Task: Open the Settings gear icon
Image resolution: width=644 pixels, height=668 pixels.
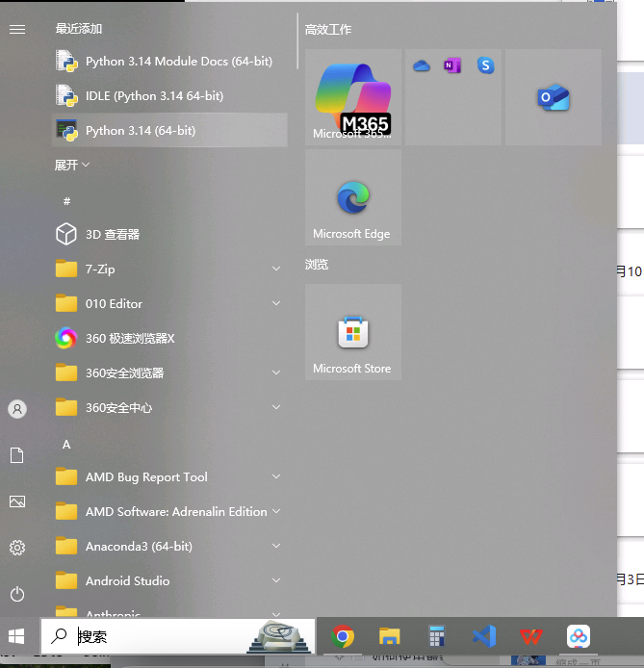Action: coord(17,548)
